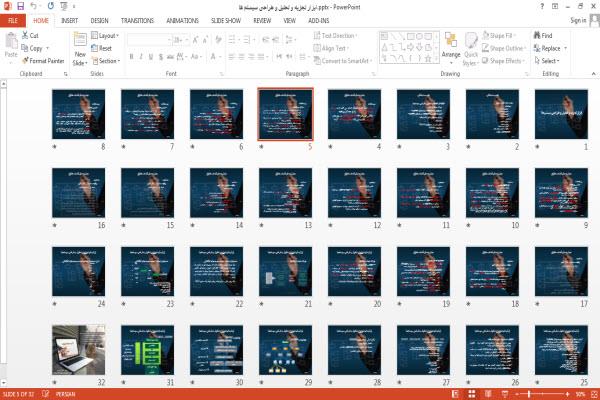Switch to Slide Sorter view in status bar

pyautogui.click(x=472, y=394)
